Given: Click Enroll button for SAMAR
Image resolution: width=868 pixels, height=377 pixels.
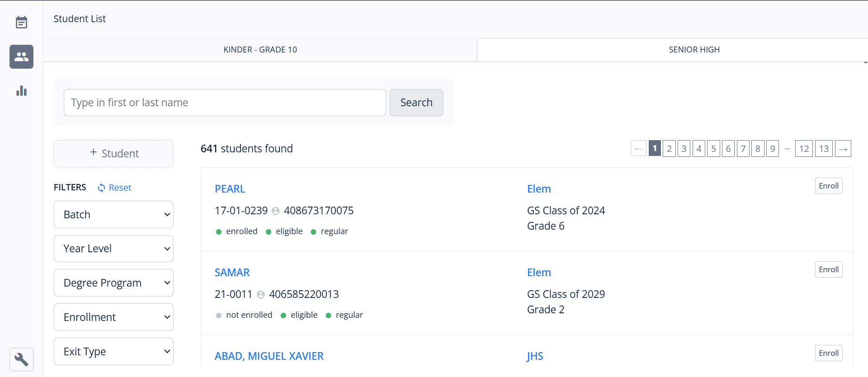Looking at the screenshot, I should [x=828, y=269].
